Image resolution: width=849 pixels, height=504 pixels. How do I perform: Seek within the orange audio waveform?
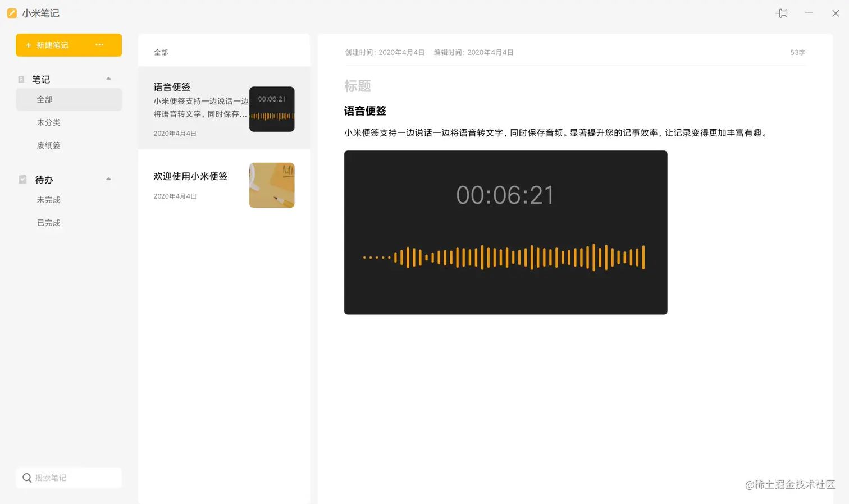point(505,258)
